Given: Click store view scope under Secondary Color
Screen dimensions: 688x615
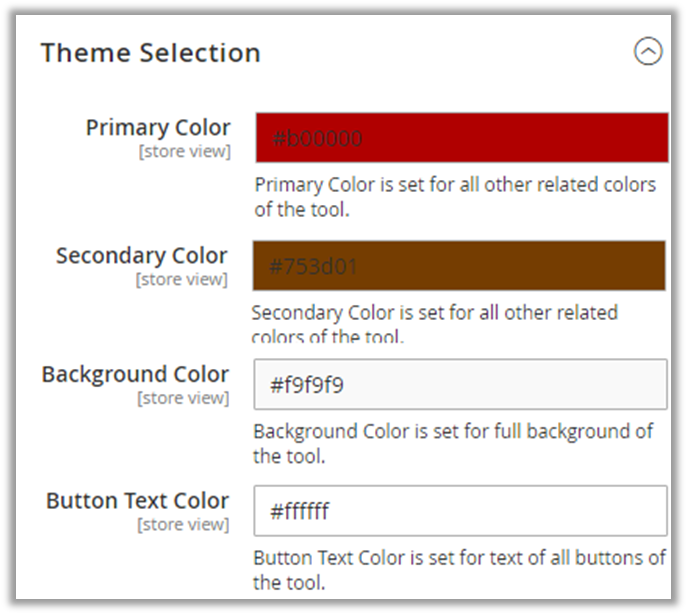Looking at the screenshot, I should [x=182, y=279].
